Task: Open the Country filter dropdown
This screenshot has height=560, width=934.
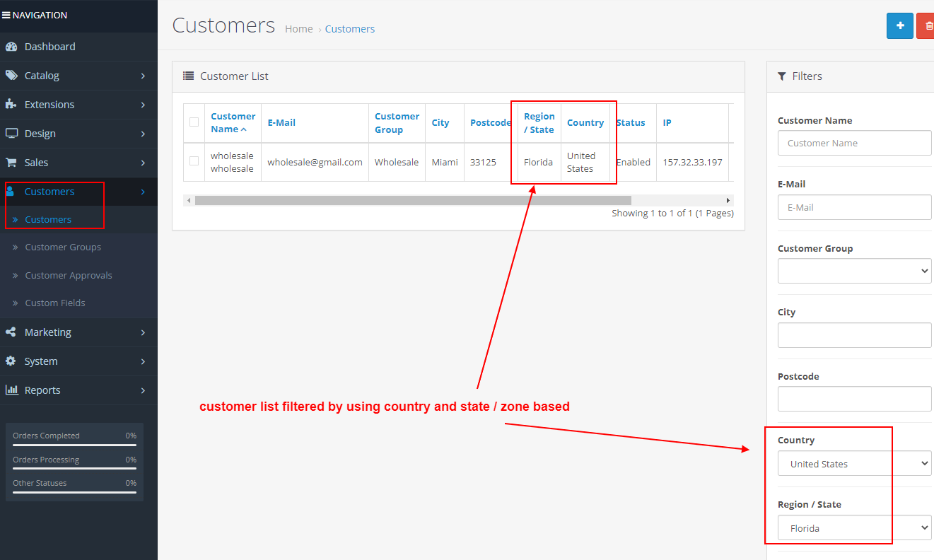Action: tap(854, 464)
